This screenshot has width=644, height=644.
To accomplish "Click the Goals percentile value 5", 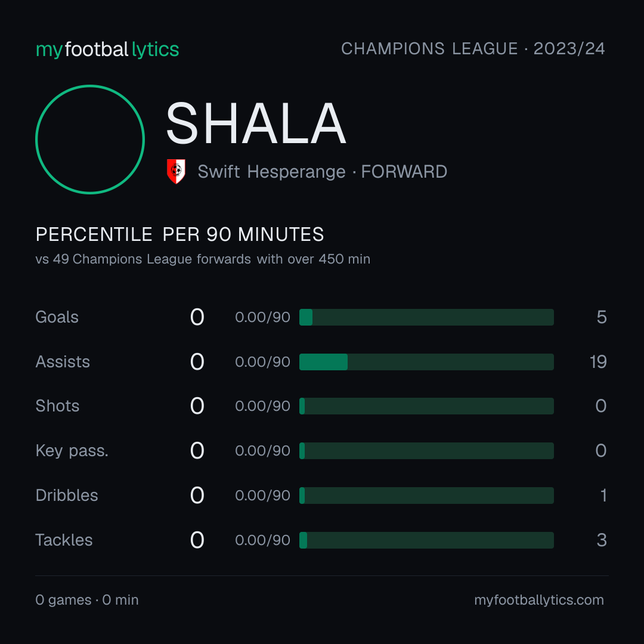I will pyautogui.click(x=602, y=317).
